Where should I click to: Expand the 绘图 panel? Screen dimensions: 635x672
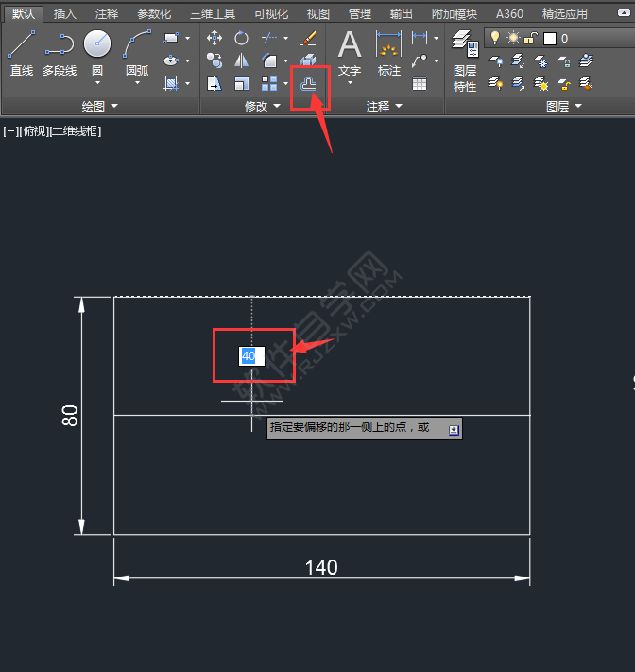pos(100,106)
